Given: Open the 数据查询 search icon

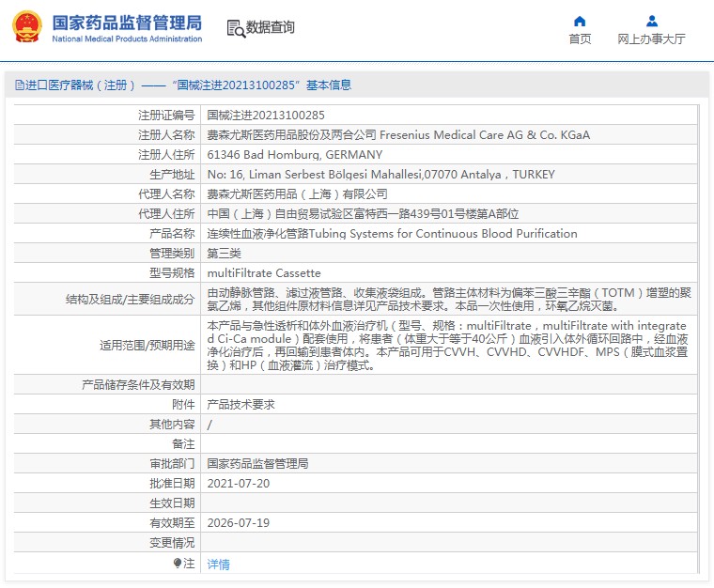Looking at the screenshot, I should [x=236, y=29].
